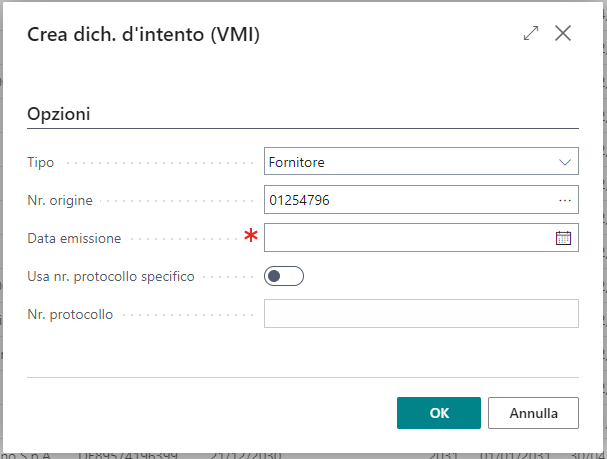Toggle Usa nr. protocollo specifico switch
This screenshot has height=459, width=607.
pyautogui.click(x=283, y=276)
